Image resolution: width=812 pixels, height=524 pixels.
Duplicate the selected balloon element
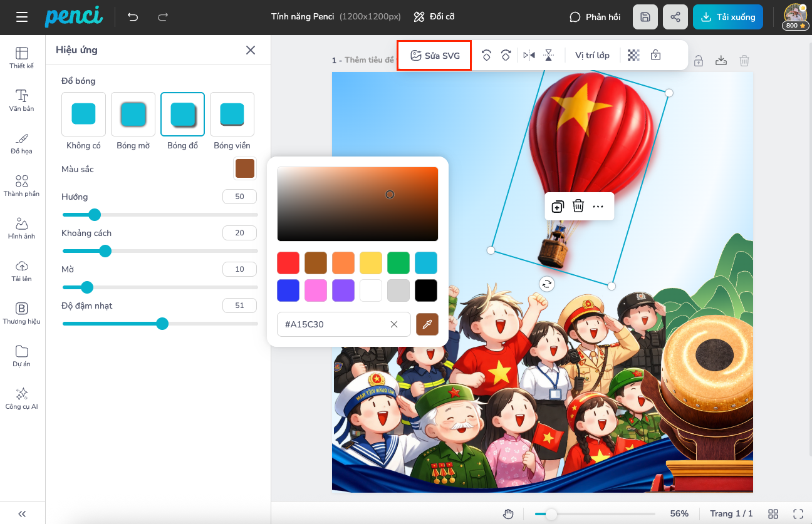coord(558,207)
